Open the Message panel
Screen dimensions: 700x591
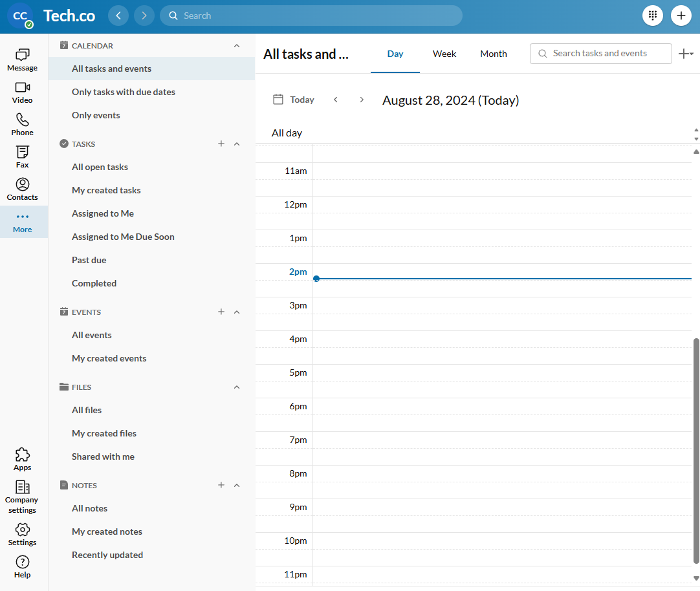pos(22,58)
